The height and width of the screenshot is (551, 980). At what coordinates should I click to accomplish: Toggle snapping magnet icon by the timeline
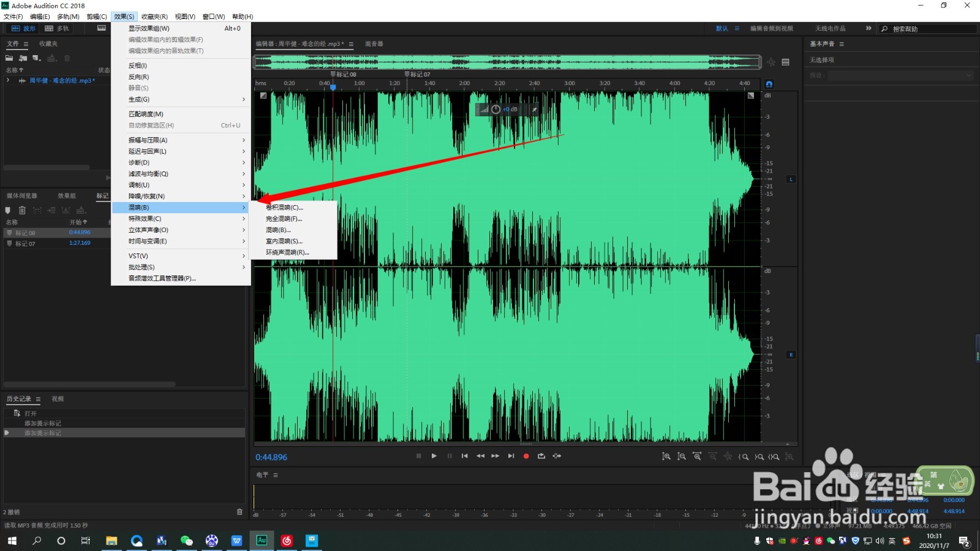(769, 84)
